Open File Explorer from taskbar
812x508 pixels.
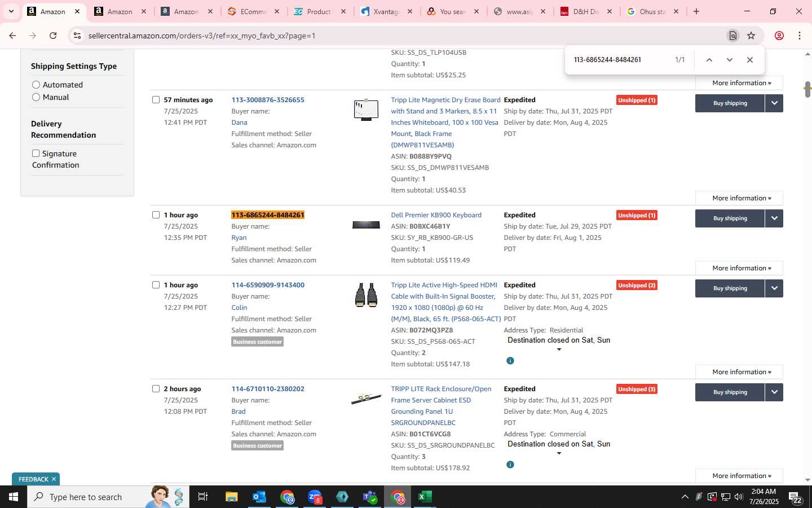coord(232,497)
